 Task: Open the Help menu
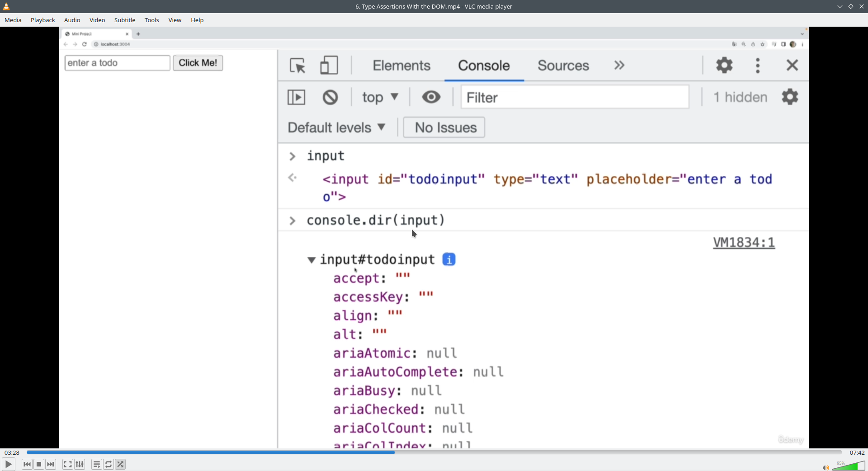click(x=197, y=20)
